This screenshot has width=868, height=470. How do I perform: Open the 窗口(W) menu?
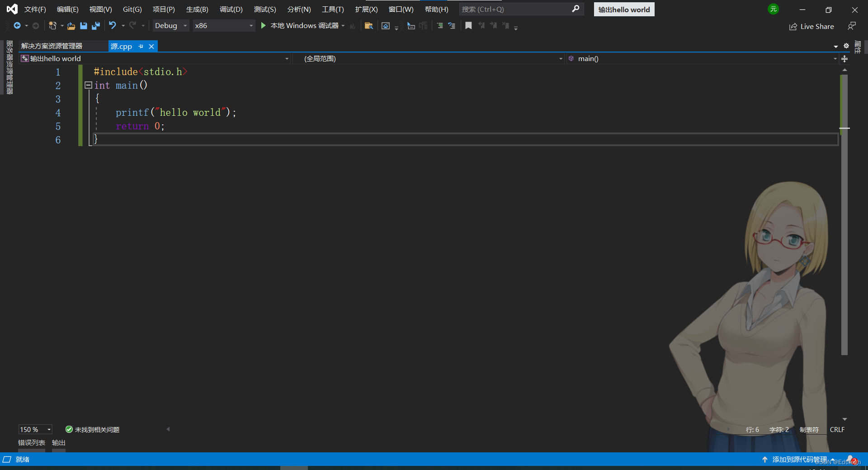coord(401,9)
